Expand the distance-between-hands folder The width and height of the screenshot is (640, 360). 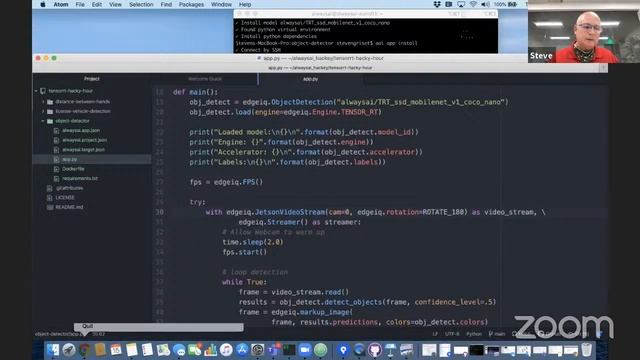[43, 102]
